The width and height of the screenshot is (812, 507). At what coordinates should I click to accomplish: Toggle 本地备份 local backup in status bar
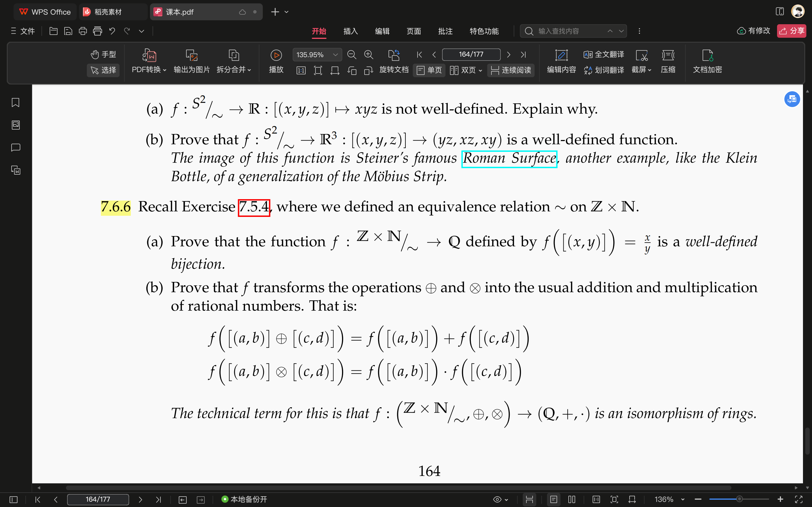(244, 499)
